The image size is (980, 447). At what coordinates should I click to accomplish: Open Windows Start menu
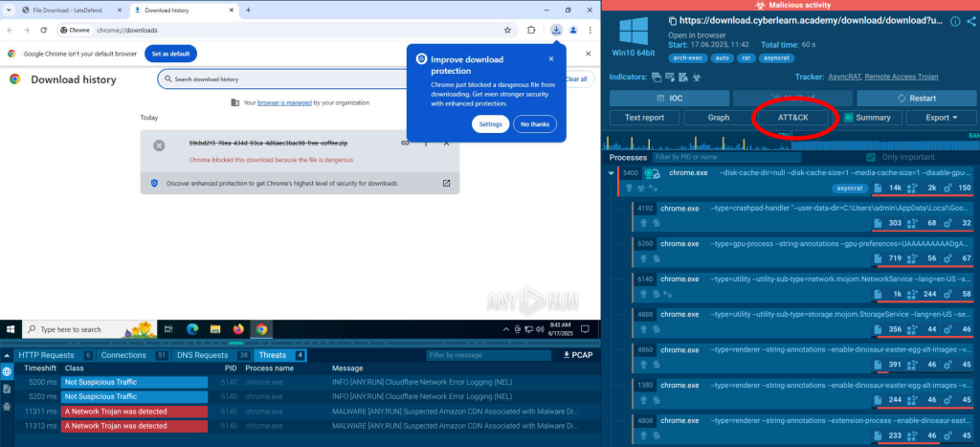[11, 329]
